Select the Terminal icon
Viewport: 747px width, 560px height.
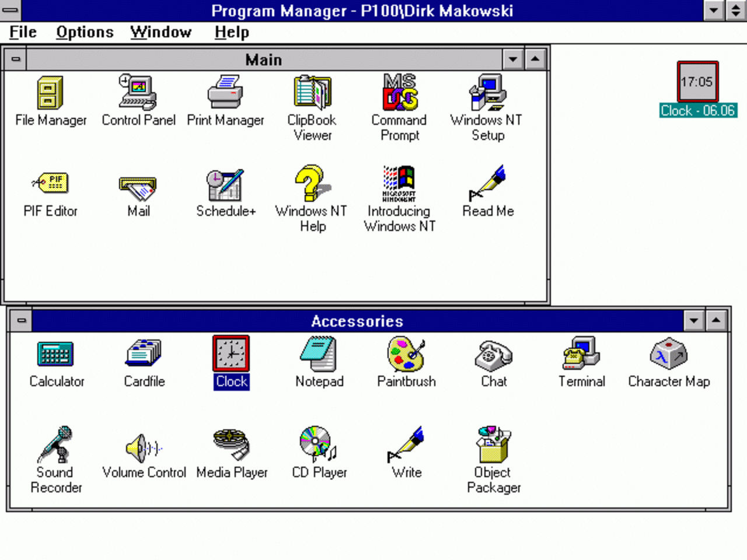tap(581, 353)
